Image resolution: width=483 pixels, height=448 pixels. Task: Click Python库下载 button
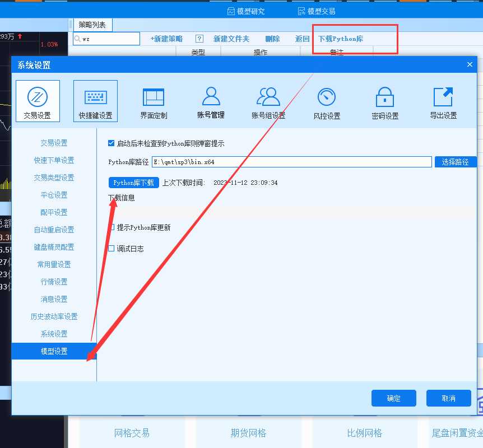134,183
